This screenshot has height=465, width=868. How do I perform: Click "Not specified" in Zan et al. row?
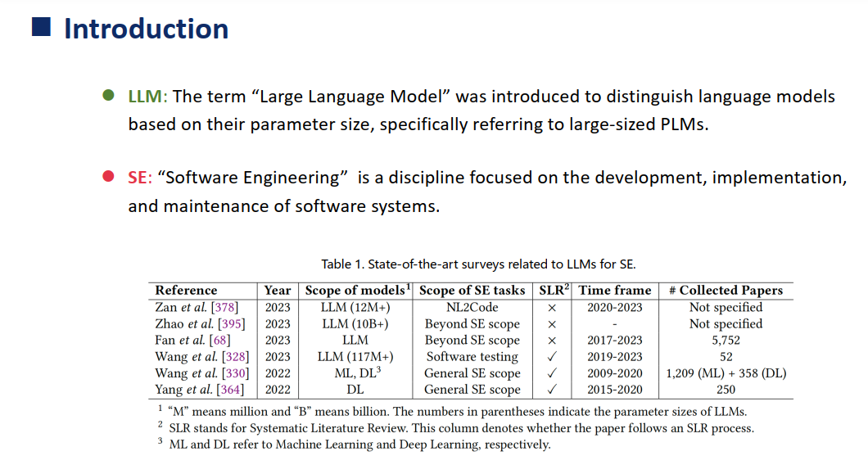(x=726, y=307)
